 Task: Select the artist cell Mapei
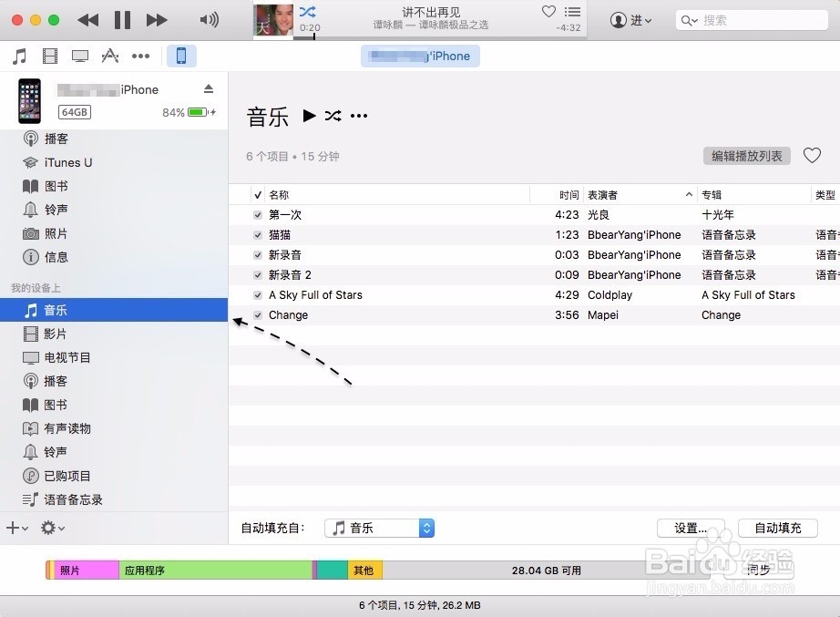point(603,315)
